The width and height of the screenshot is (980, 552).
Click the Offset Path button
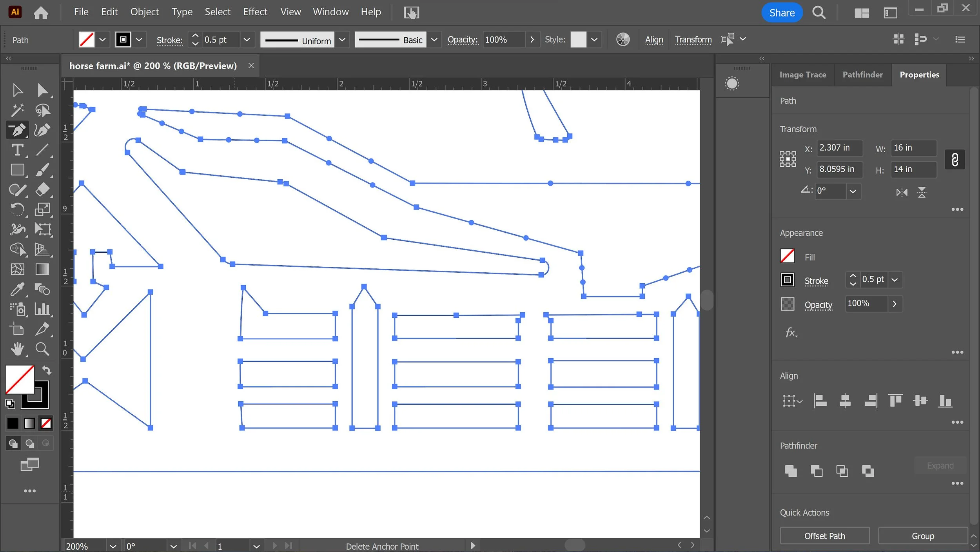(x=824, y=536)
